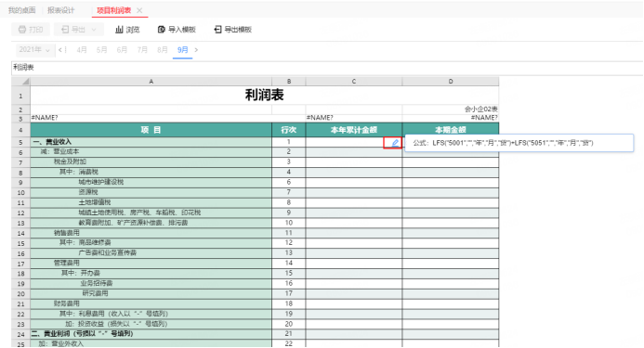Open the 2021年 year dropdown
The image size is (644, 348).
coord(34,50)
